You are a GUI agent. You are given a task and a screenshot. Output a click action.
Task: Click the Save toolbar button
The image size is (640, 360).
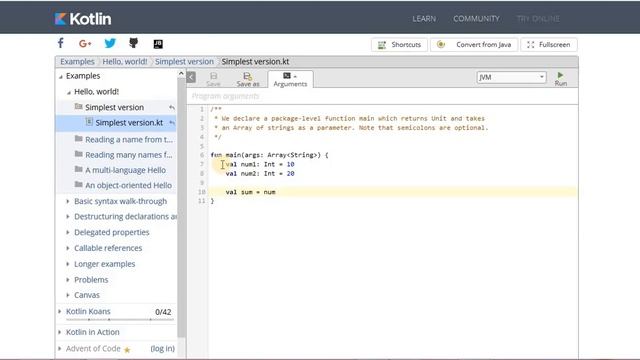[213, 79]
